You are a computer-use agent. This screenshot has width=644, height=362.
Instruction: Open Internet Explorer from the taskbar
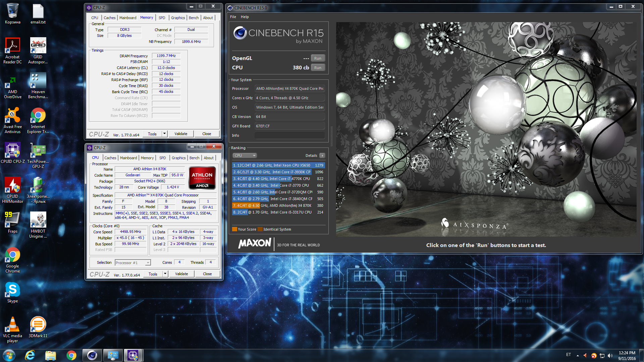click(x=30, y=355)
